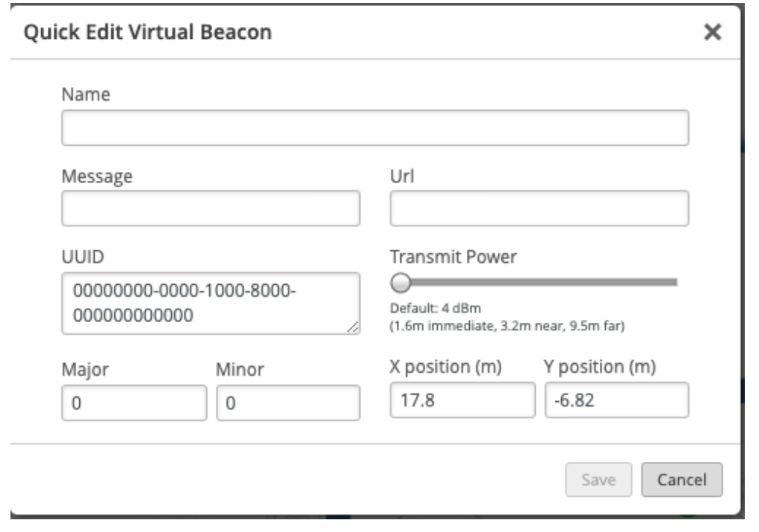Click the Transmit Power slider track
This screenshot has width=759, height=532.
pos(534,282)
